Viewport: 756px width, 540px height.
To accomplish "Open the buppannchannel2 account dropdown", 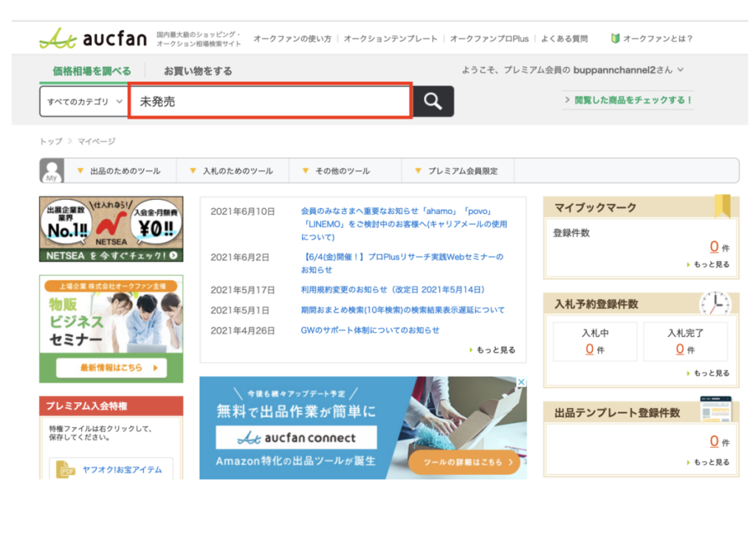I will 680,70.
